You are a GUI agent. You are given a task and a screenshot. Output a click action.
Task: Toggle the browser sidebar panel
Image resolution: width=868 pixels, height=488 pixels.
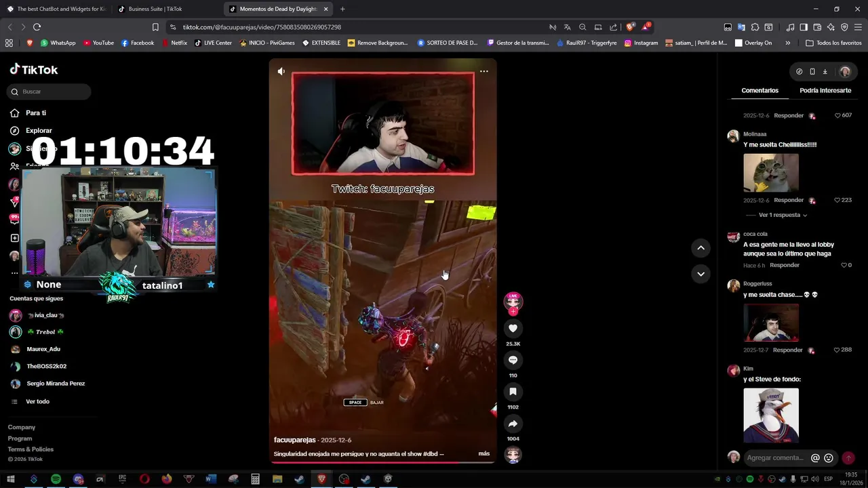tap(804, 27)
